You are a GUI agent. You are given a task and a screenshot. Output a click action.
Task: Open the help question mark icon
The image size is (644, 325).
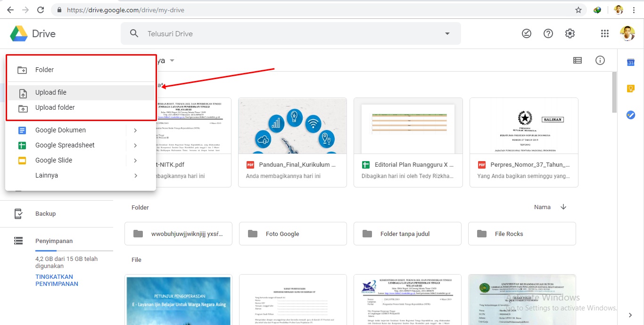(548, 33)
